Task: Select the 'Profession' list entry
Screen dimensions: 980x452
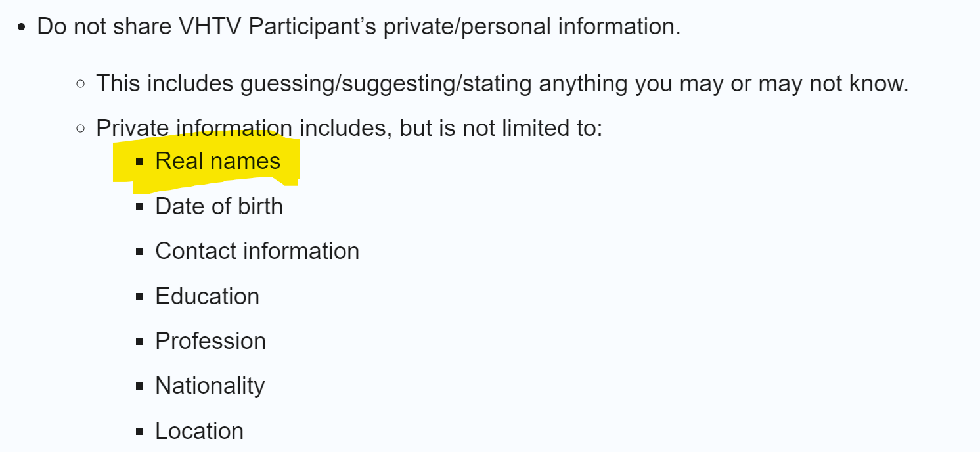Action: pos(210,341)
